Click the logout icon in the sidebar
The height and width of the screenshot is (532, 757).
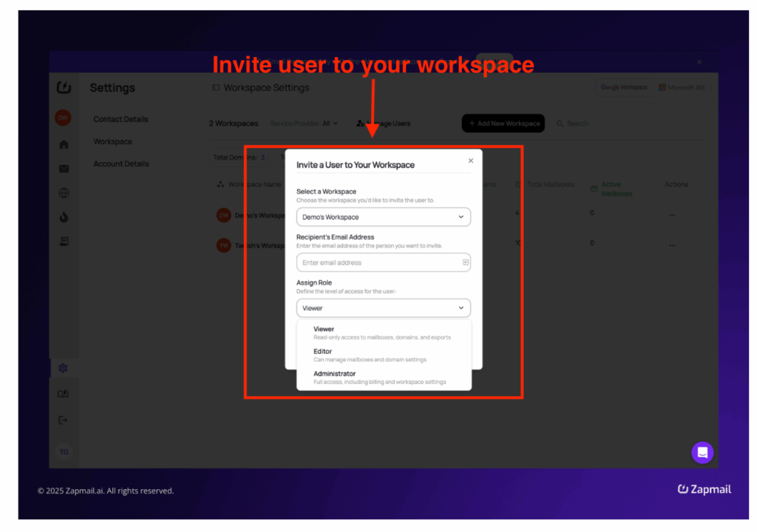coord(64,420)
